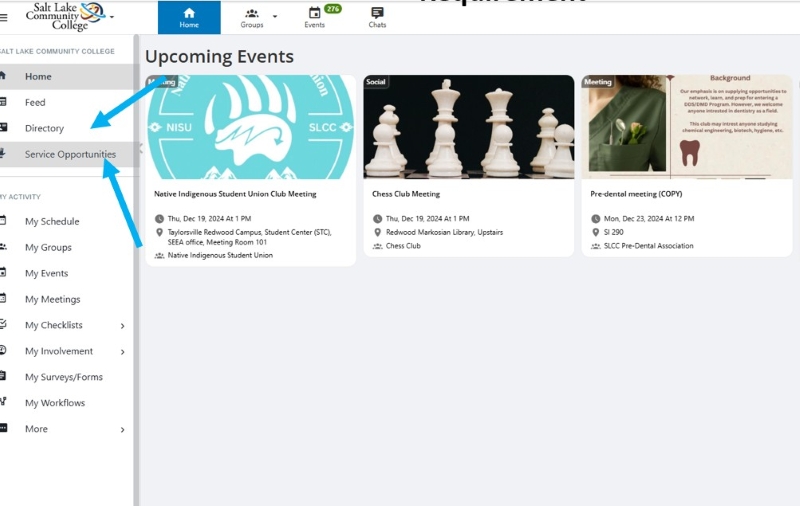This screenshot has height=506, width=800.
Task: Click Thu, Dec 19 date on NISU card
Action: click(x=209, y=218)
